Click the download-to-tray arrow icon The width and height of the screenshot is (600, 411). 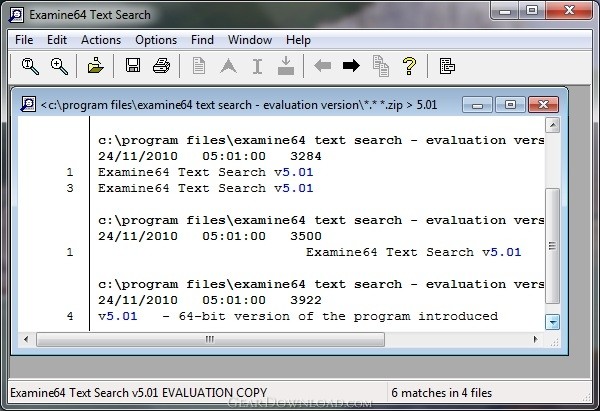pos(286,65)
